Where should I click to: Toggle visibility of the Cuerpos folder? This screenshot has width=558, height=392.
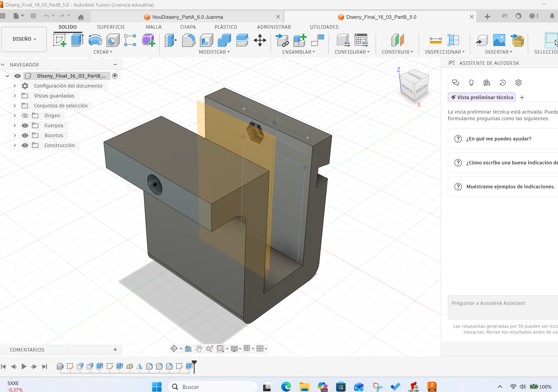click(x=25, y=125)
